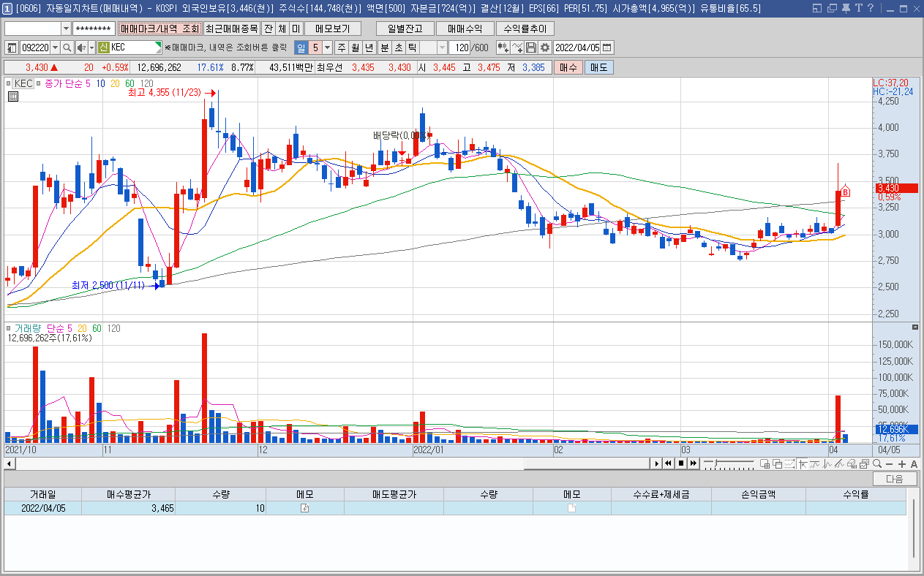Click the minus zoom-out icon

[x=889, y=463]
